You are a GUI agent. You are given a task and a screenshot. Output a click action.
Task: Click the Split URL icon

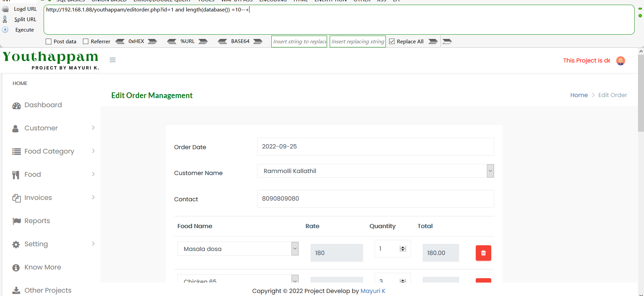5,19
